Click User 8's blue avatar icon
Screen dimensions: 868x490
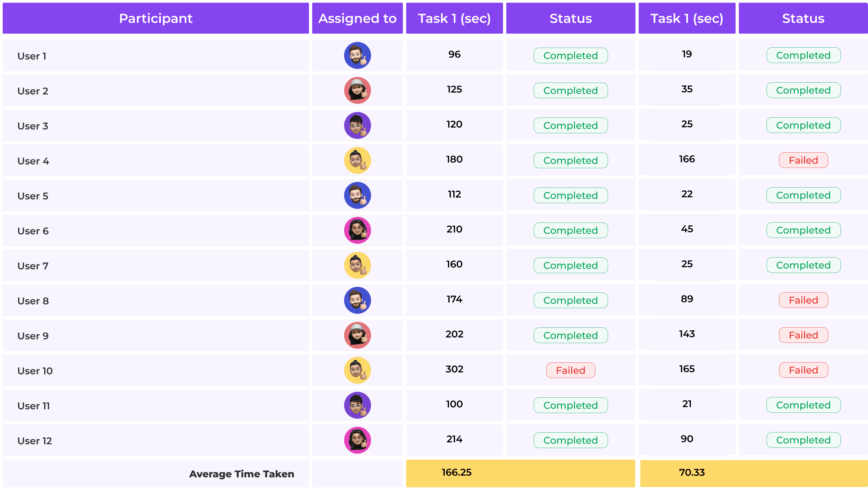(x=357, y=300)
